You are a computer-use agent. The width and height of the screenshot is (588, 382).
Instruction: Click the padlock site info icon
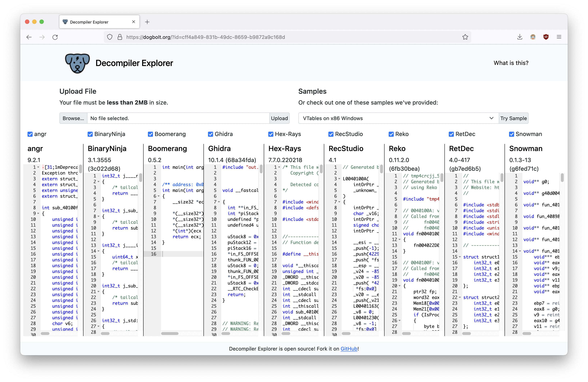(x=120, y=37)
